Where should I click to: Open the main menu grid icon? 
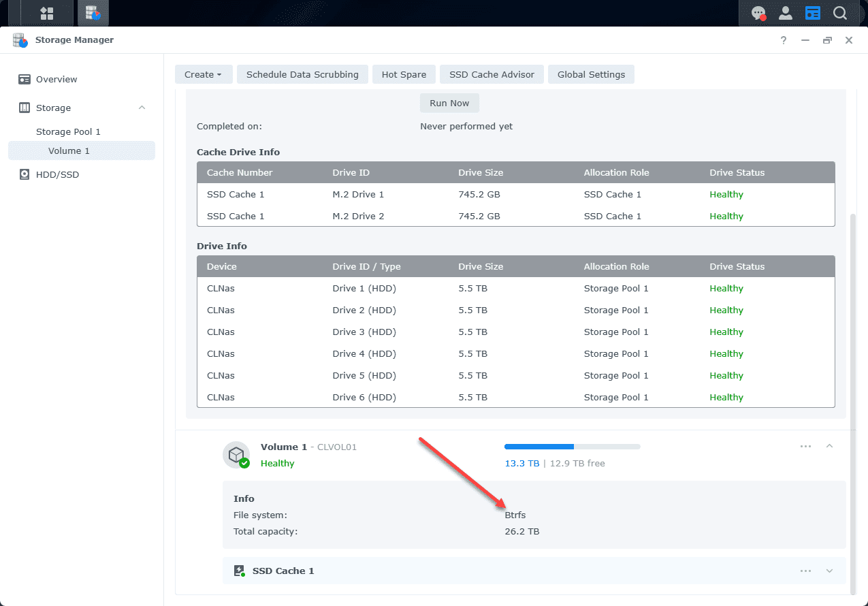coord(46,13)
